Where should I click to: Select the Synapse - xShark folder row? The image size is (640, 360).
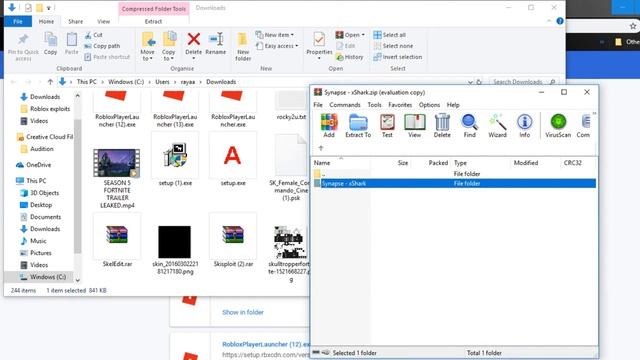click(454, 184)
